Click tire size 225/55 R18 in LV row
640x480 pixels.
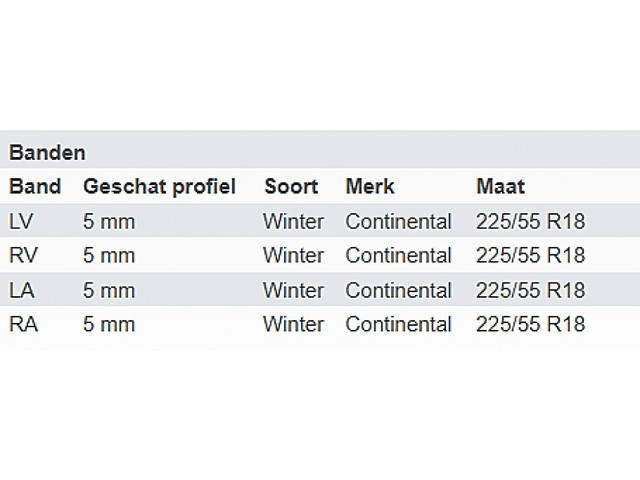pos(531,221)
